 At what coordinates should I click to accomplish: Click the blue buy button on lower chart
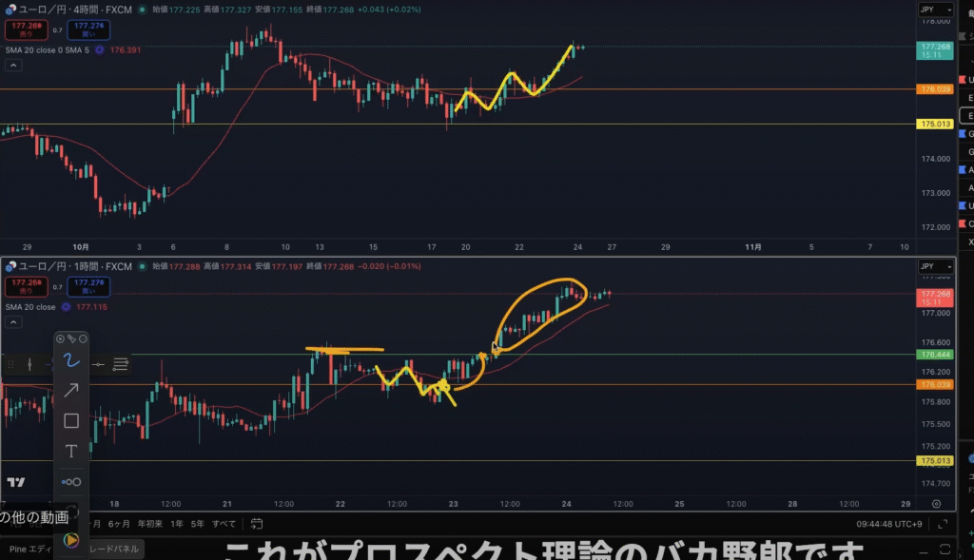(x=88, y=285)
